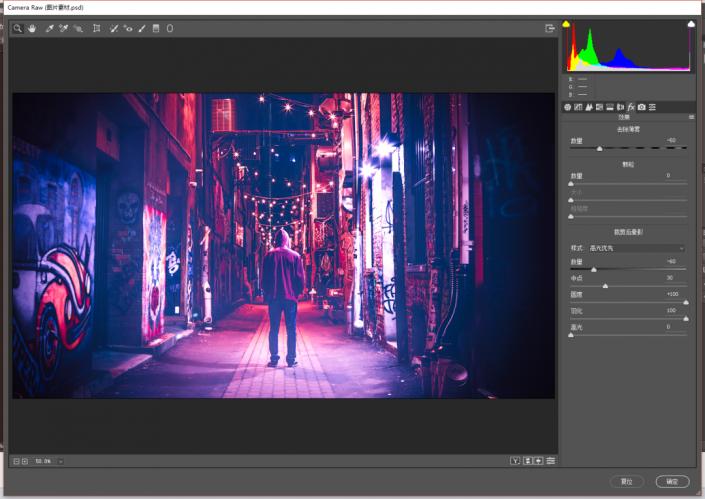
Task: Toggle highlight clipping warning triangle in histogram
Action: 691,24
